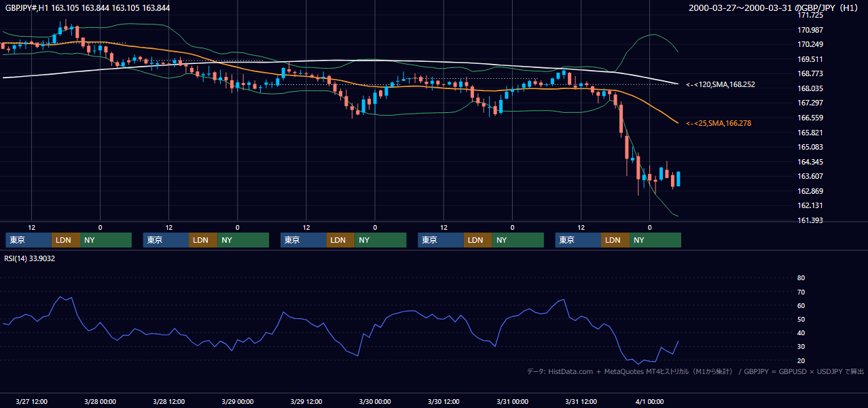Click the 168.035 price axis label

[810, 88]
